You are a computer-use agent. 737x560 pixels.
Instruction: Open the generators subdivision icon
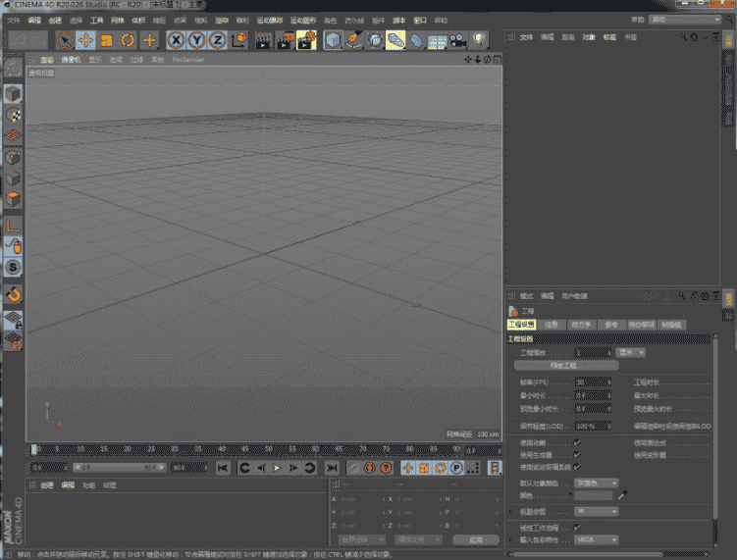point(375,40)
